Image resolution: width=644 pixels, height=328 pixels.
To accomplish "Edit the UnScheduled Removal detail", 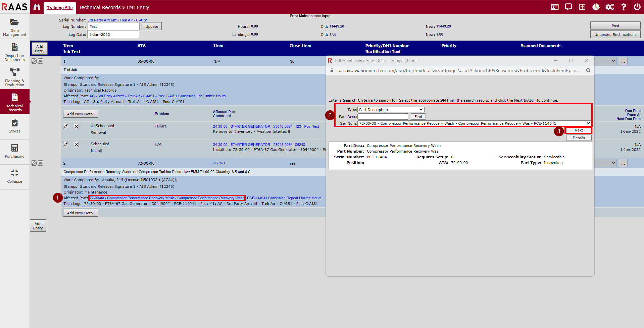I will click(x=66, y=126).
